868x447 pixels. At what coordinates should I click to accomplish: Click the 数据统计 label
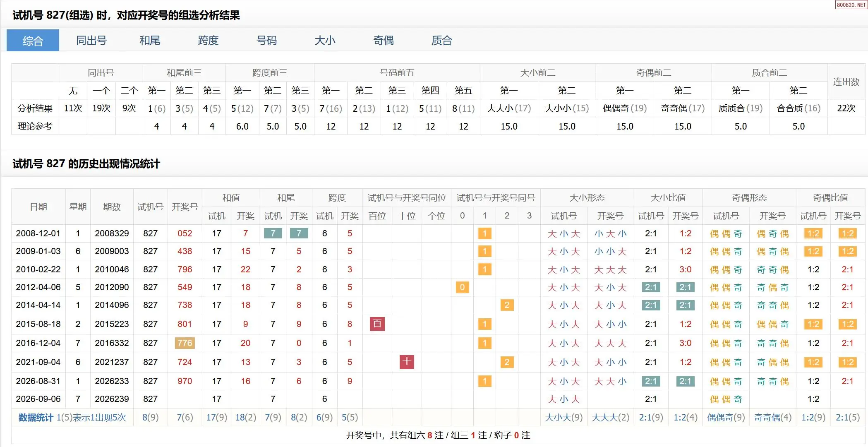point(36,417)
